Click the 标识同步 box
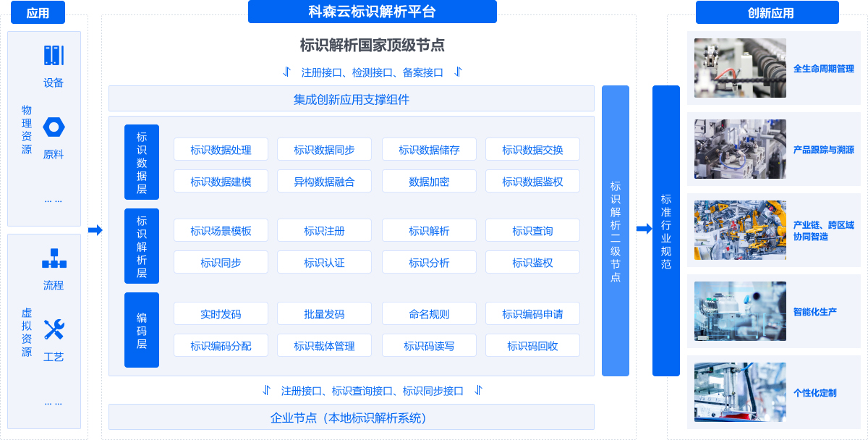This screenshot has height=440, width=868. tap(221, 263)
